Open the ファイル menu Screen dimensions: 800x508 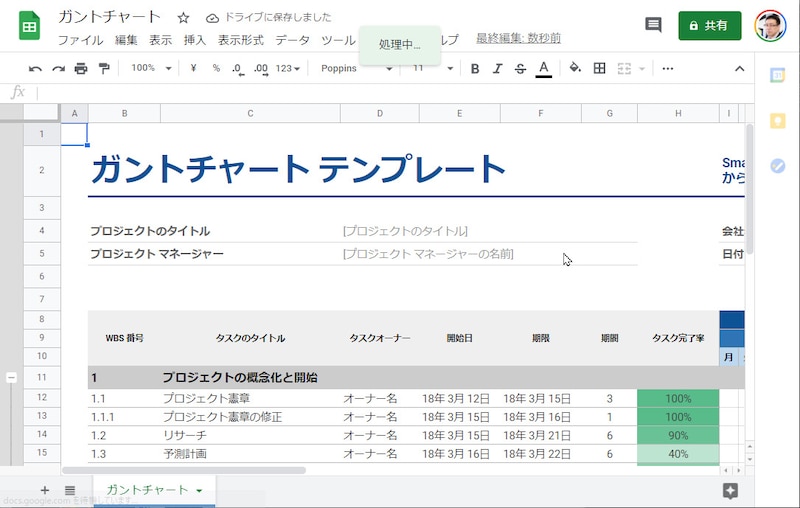tap(80, 40)
